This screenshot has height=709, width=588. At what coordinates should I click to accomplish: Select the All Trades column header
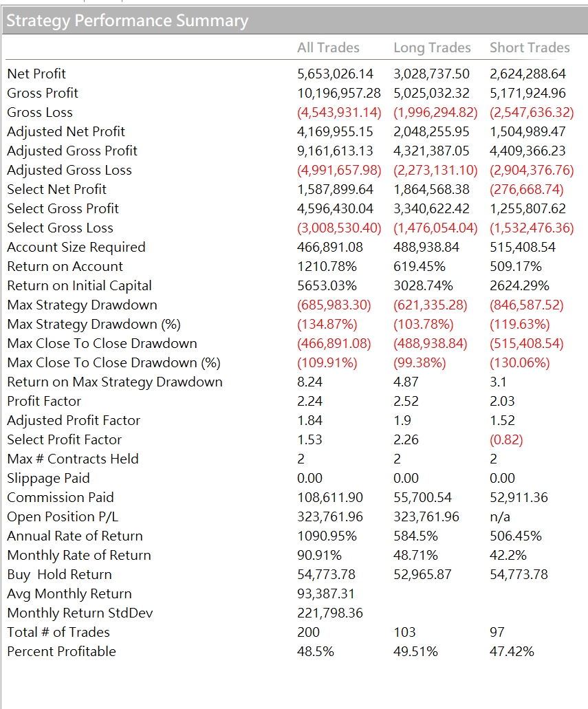click(328, 47)
